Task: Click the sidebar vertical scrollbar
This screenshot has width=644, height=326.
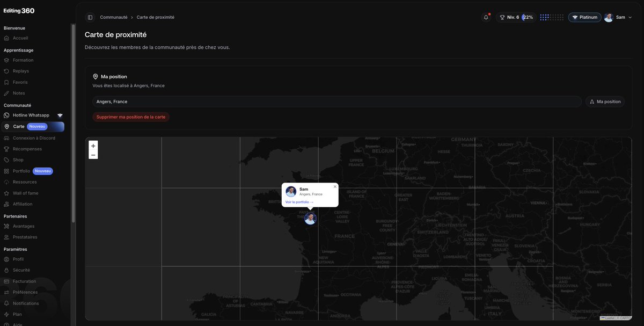Action: (x=73, y=122)
